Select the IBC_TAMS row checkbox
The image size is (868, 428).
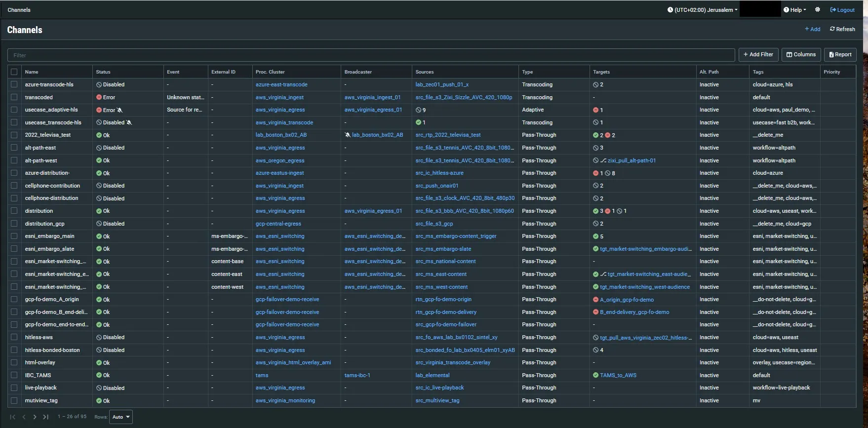tap(14, 375)
